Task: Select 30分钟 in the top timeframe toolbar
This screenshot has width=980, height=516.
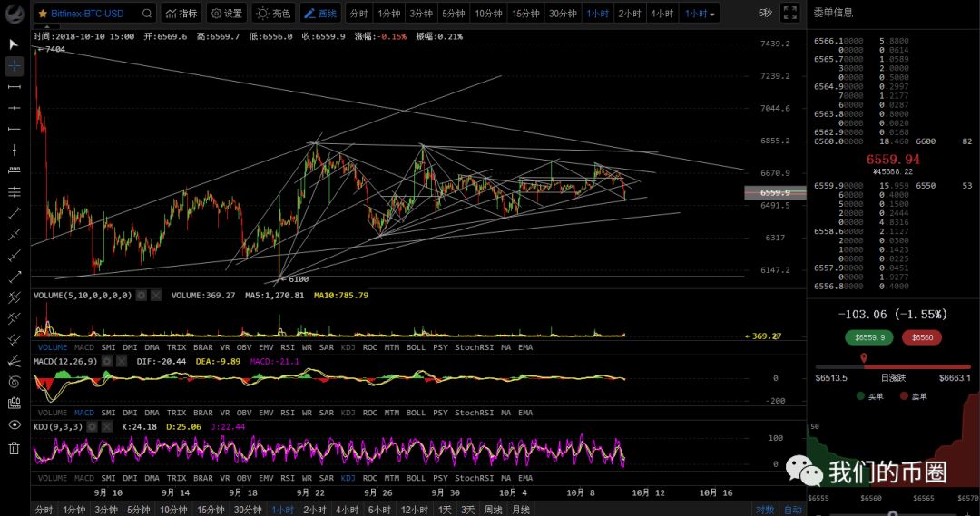Action: [563, 13]
